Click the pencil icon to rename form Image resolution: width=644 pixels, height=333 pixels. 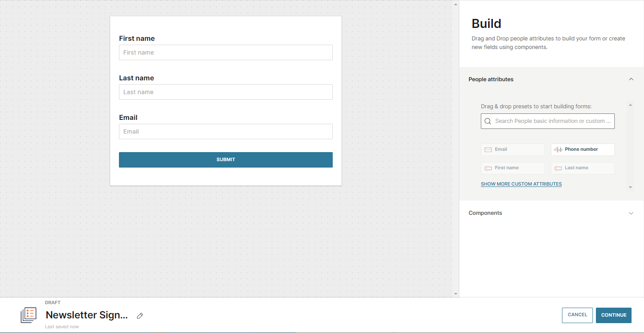[x=140, y=316]
